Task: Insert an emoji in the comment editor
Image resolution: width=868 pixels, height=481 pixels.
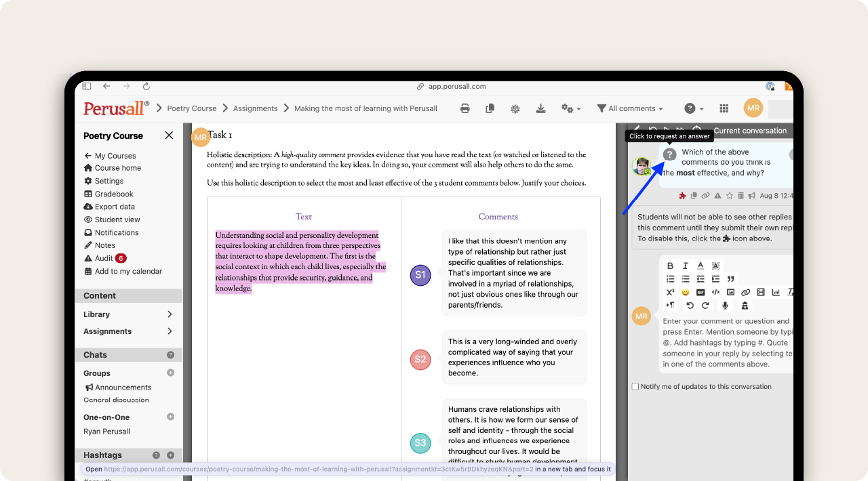Action: coord(685,292)
